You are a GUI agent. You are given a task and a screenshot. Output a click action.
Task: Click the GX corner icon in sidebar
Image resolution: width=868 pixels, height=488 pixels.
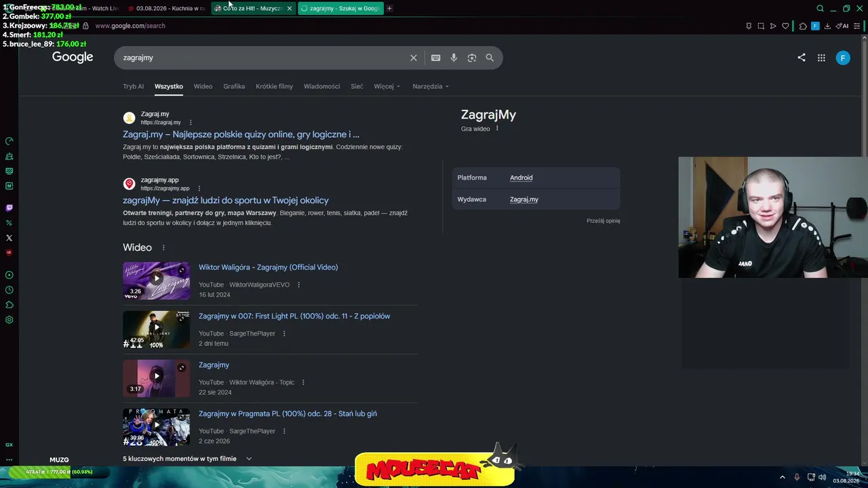coord(9,445)
